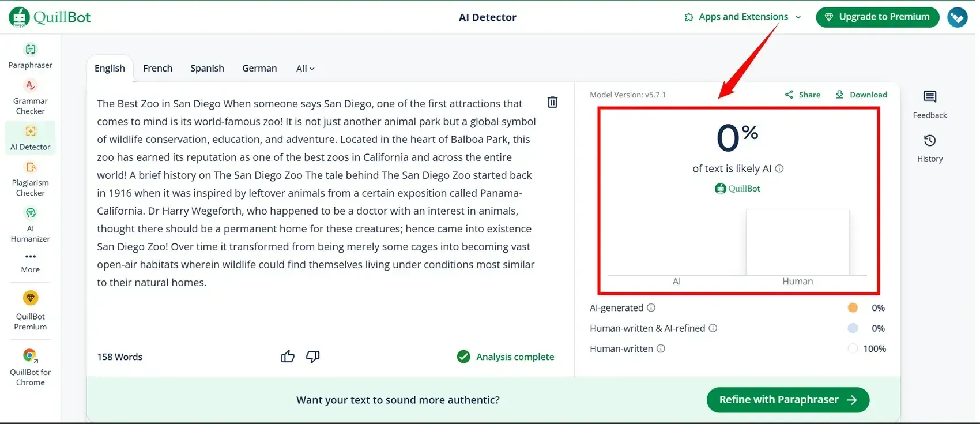Image resolution: width=980 pixels, height=424 pixels.
Task: Show info for AI-generated category
Action: click(651, 308)
